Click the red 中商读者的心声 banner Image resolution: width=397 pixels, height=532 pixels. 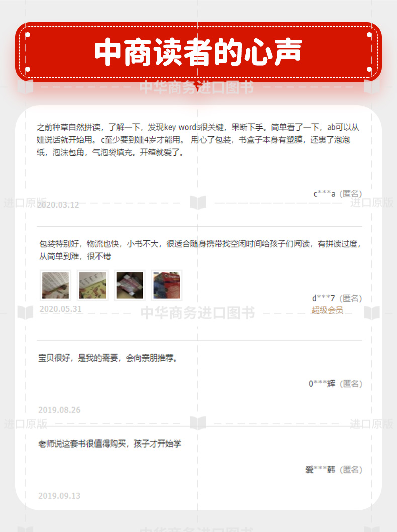point(198,52)
